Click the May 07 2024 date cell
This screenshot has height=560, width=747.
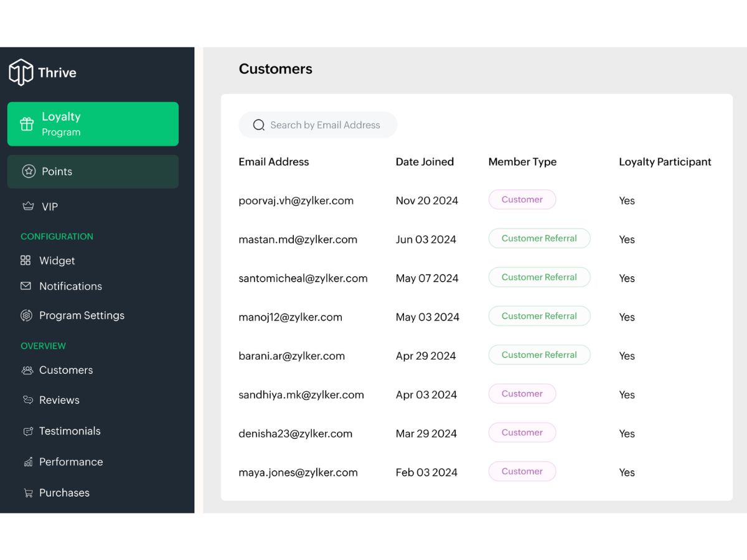[427, 278]
